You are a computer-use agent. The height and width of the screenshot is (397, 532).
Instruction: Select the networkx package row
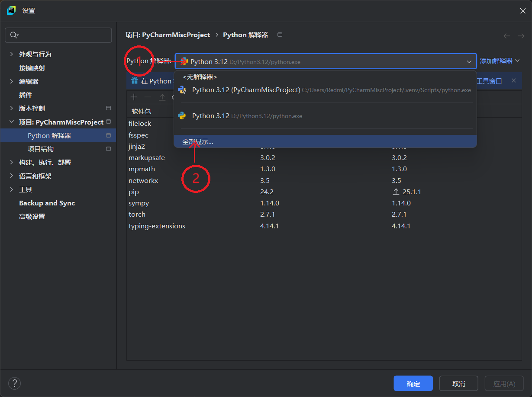pos(325,180)
